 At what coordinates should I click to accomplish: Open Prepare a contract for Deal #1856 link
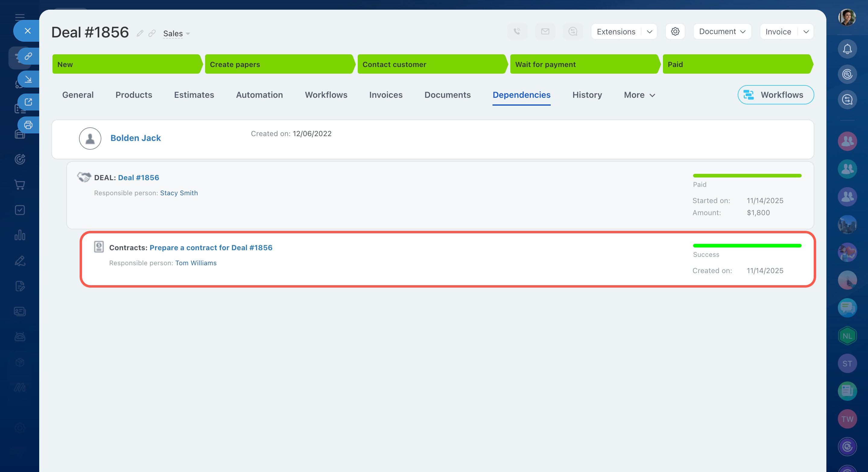[x=211, y=247]
